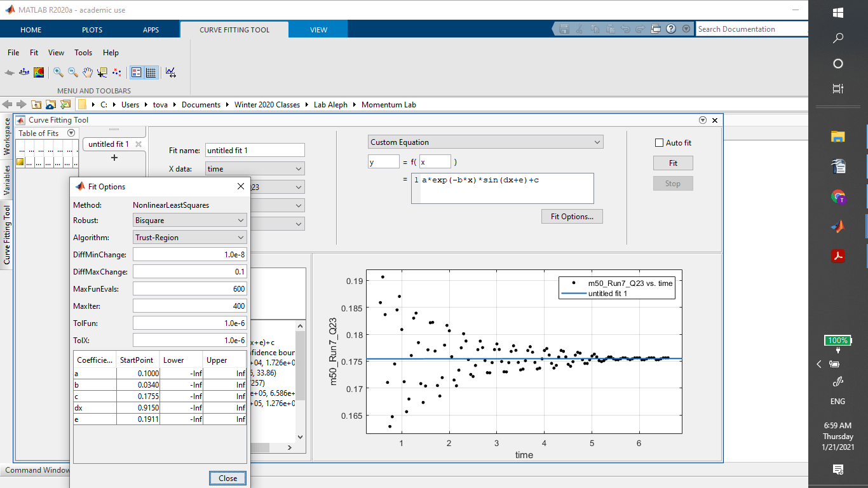Toggle the legend/contour display icon

(136, 72)
